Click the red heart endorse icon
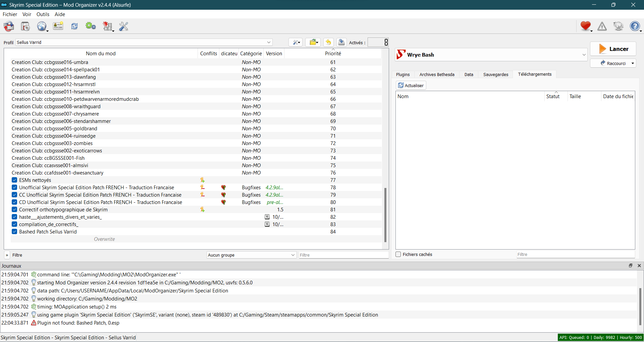Screen dimensions: 644x342 [586, 26]
